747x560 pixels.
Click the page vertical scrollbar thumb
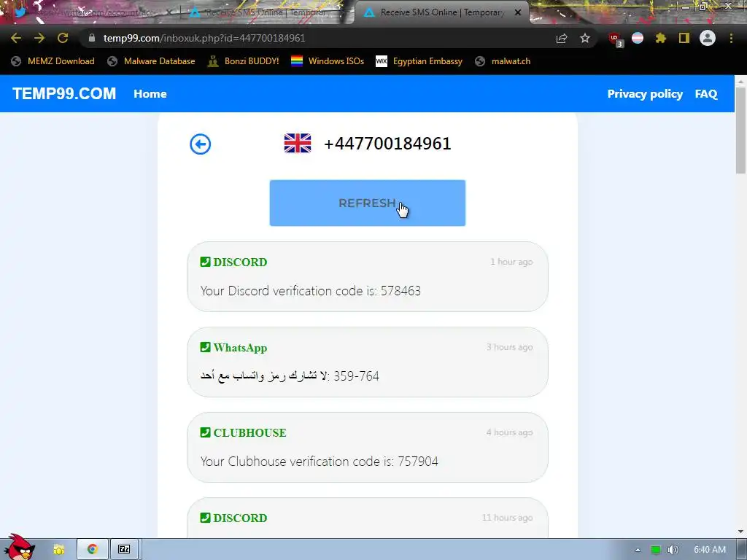coord(740,131)
